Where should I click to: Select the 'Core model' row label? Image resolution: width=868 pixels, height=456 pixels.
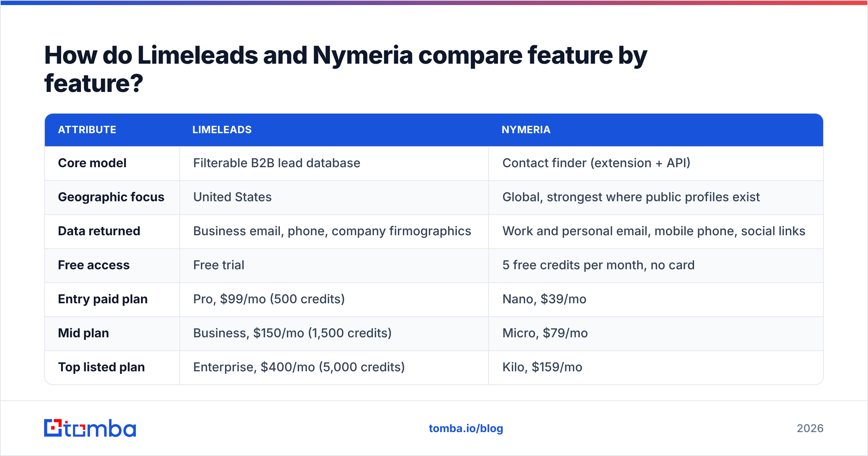point(92,163)
